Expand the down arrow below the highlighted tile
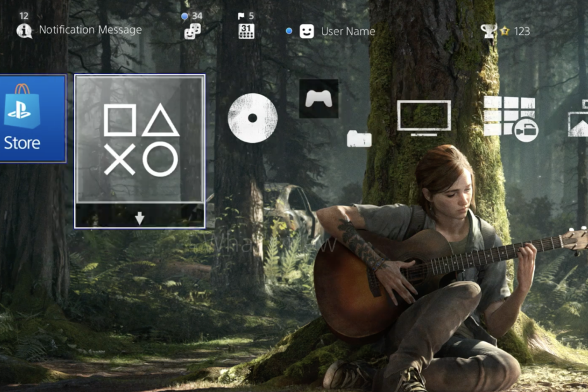This screenshot has width=588, height=392. (140, 217)
